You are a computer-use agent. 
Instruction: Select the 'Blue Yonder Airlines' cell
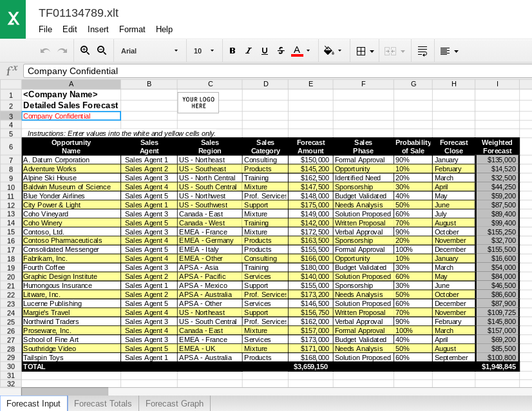[x=71, y=196]
